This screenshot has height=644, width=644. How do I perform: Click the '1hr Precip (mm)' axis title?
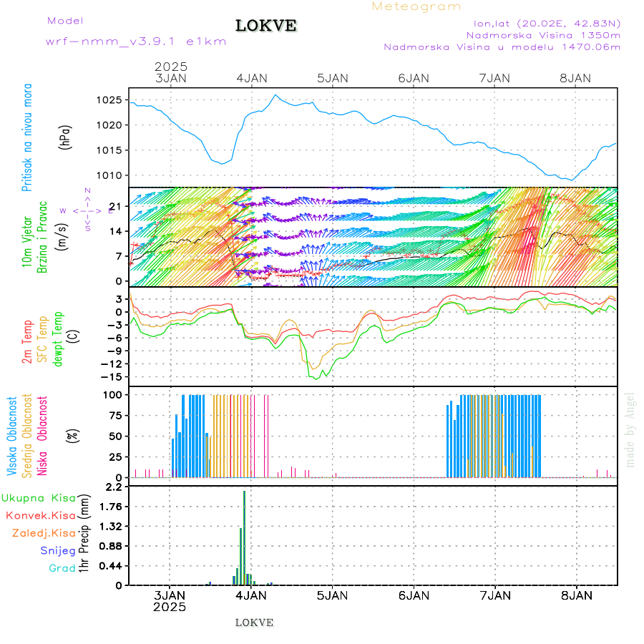[x=84, y=533]
